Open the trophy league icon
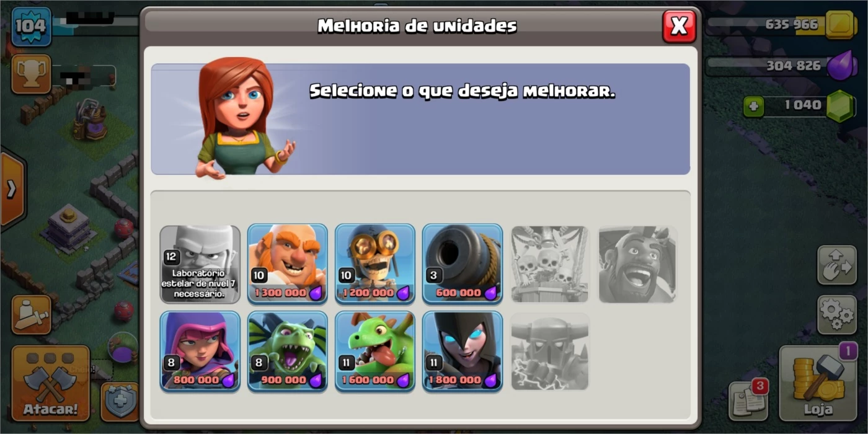 30,74
